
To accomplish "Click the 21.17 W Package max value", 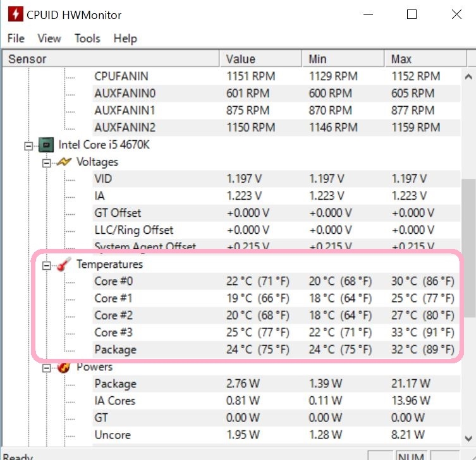I will 410,384.
